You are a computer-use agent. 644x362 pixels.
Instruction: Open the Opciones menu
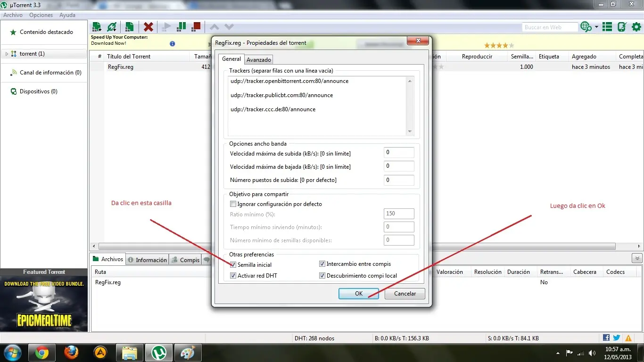pyautogui.click(x=41, y=15)
